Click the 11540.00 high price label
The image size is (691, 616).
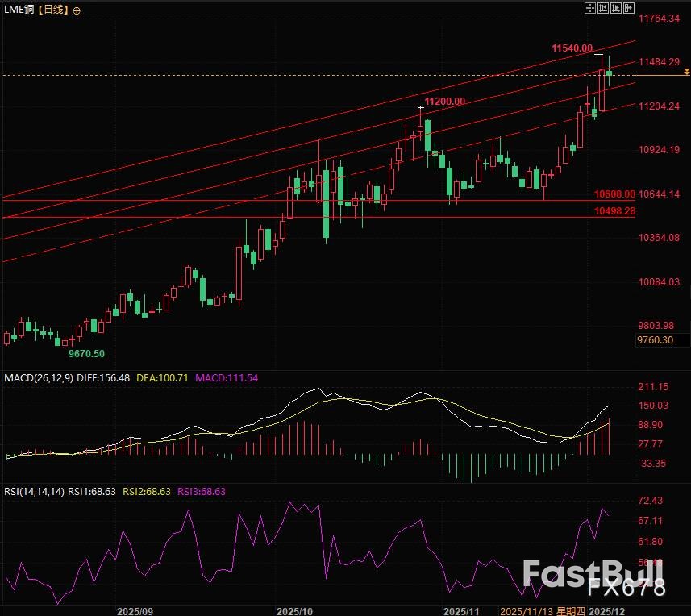pos(572,48)
